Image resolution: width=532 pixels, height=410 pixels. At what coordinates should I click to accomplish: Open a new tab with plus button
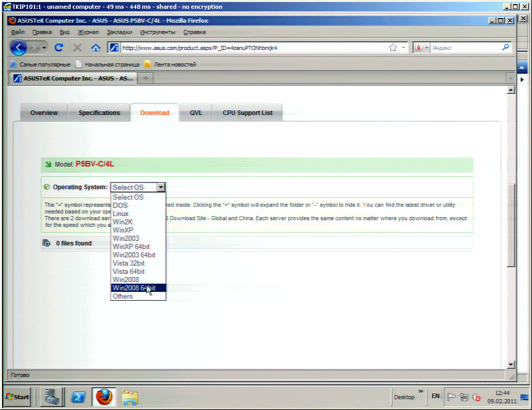pyautogui.click(x=145, y=78)
